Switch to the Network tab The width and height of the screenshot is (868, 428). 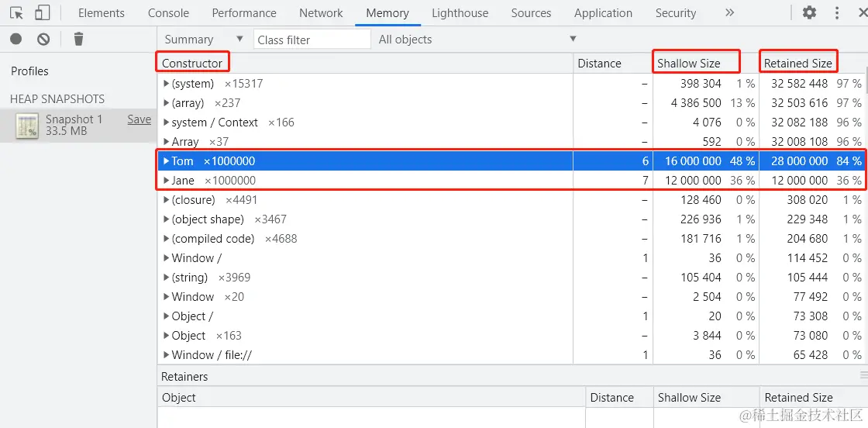click(321, 13)
